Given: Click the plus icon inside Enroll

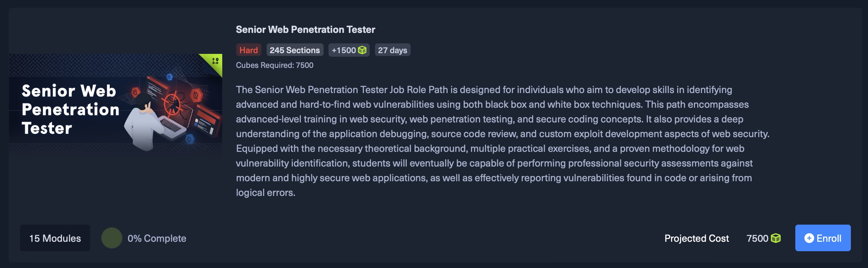Looking at the screenshot, I should [x=809, y=238].
